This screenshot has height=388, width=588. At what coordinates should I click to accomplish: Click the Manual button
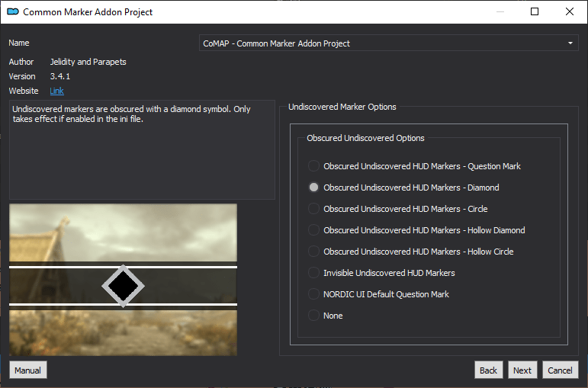tap(27, 370)
